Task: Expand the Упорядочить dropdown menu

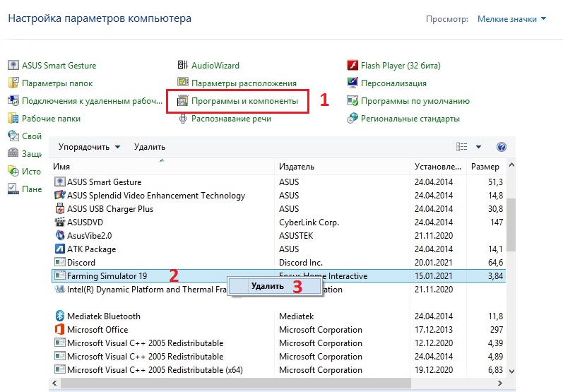Action: (89, 147)
